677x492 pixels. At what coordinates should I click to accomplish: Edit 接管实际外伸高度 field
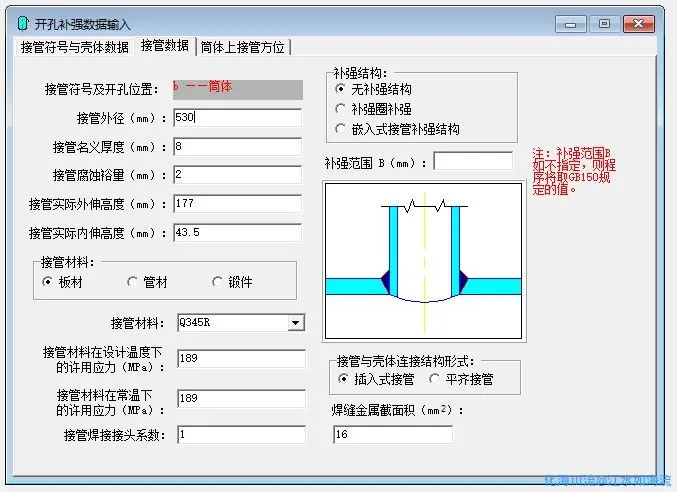237,204
